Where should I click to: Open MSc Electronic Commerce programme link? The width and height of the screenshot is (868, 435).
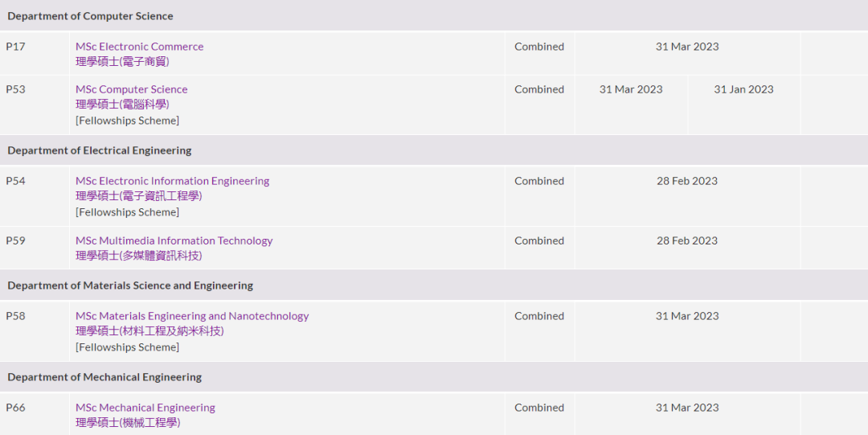[139, 47]
